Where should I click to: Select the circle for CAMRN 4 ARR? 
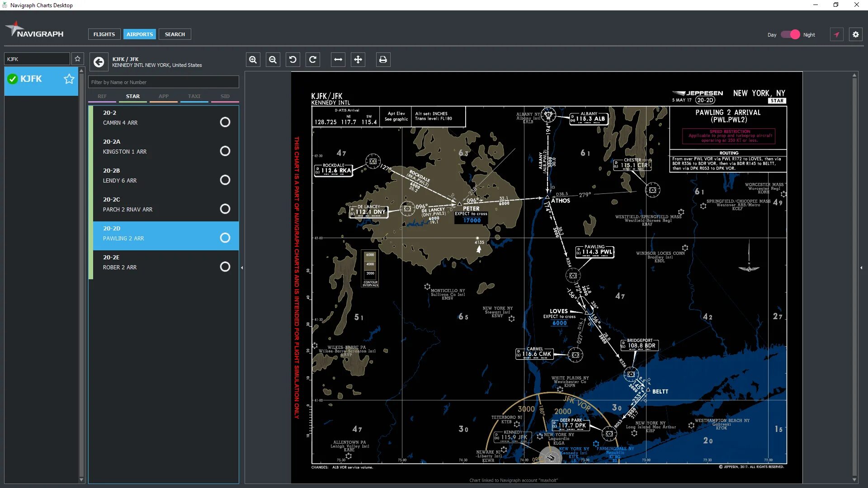pyautogui.click(x=225, y=122)
